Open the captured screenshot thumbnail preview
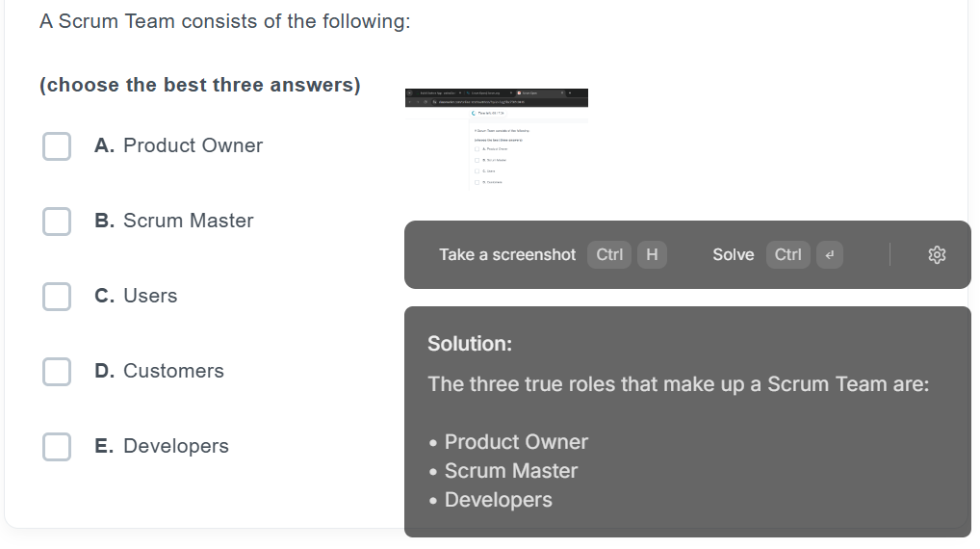 tap(496, 139)
